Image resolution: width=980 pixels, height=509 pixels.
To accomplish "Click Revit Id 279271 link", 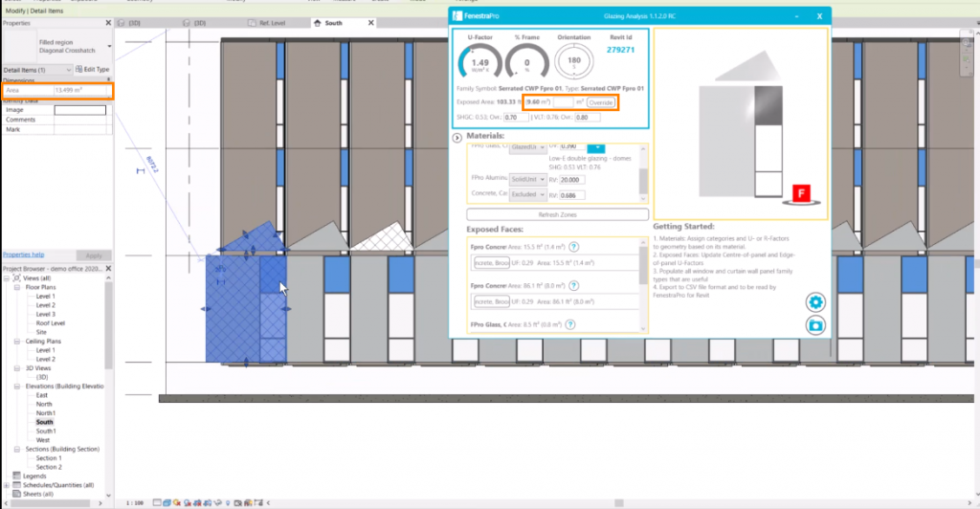I will coord(620,50).
